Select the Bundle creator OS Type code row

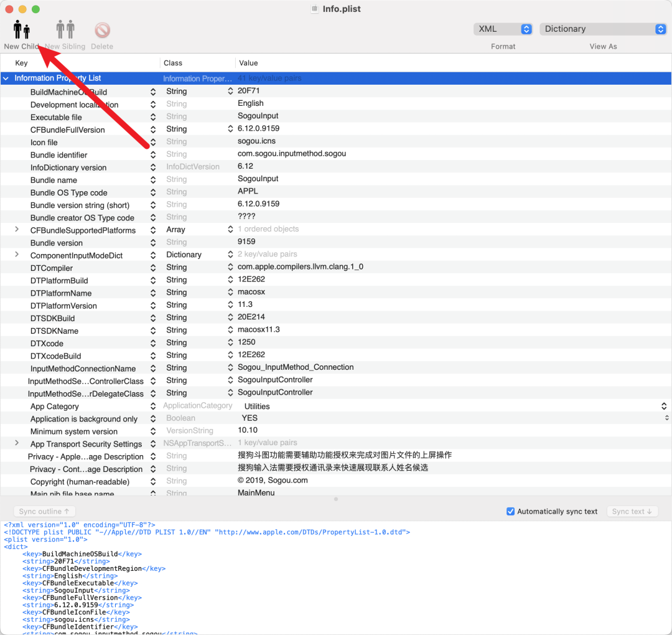pyautogui.click(x=336, y=217)
